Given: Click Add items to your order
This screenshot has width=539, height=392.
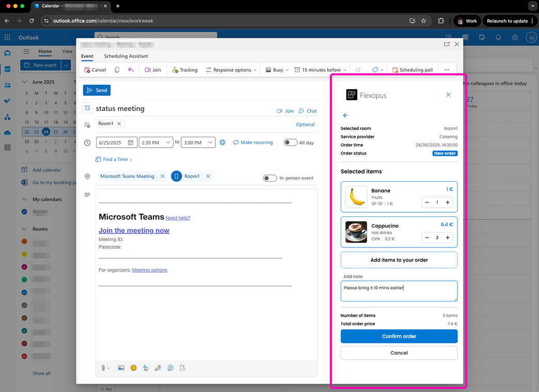Looking at the screenshot, I should point(399,260).
